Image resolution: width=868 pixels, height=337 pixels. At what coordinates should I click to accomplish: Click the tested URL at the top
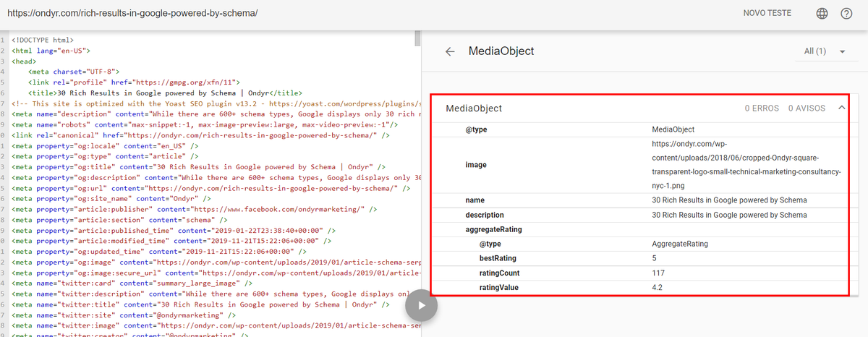(x=132, y=14)
